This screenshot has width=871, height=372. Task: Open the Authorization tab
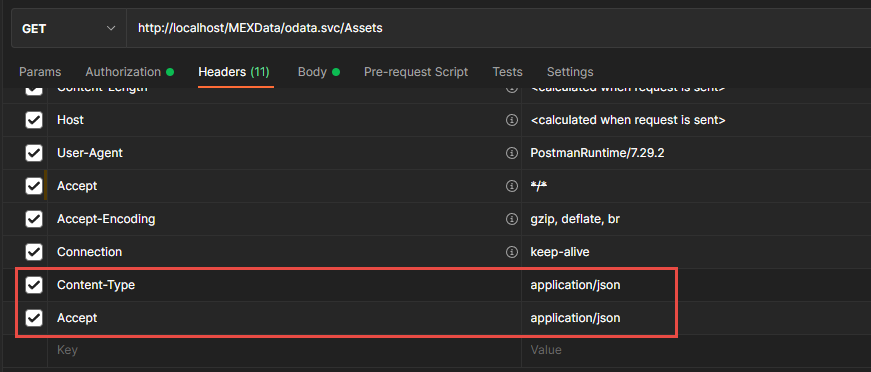pos(129,72)
